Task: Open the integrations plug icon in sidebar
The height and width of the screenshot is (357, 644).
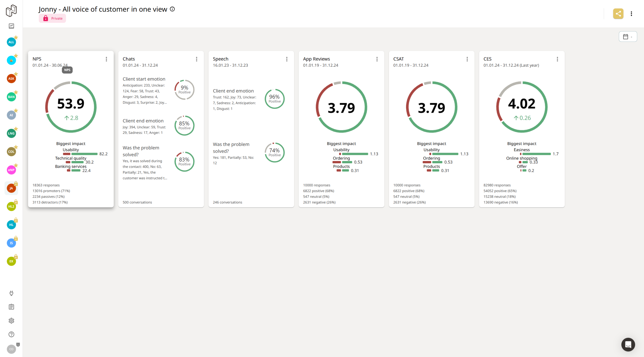Action: (x=11, y=293)
